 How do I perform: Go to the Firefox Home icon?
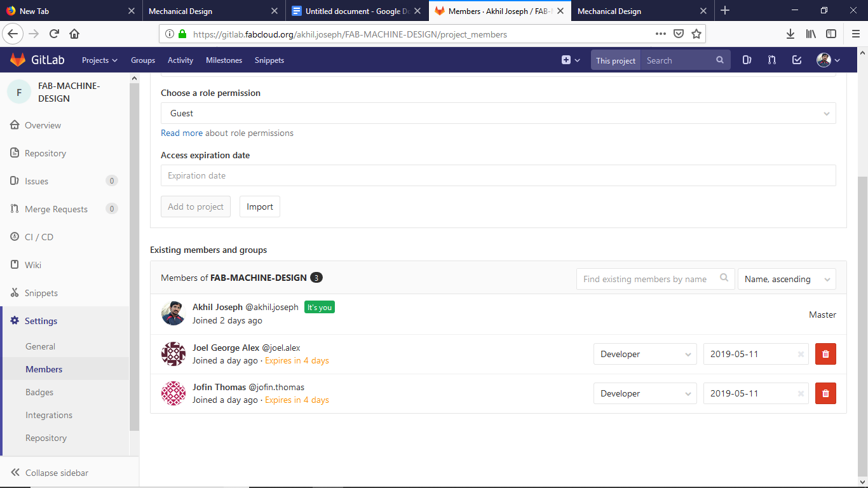(74, 34)
